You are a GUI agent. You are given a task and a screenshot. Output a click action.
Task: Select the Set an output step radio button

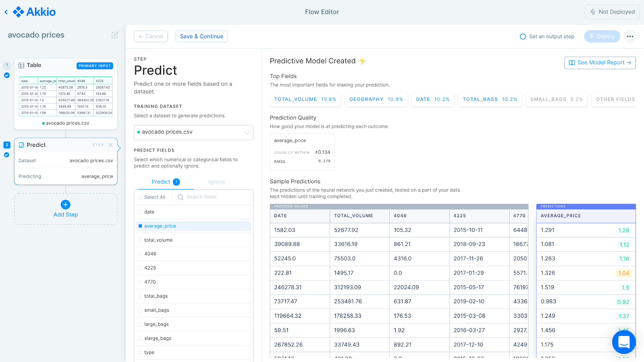click(522, 36)
